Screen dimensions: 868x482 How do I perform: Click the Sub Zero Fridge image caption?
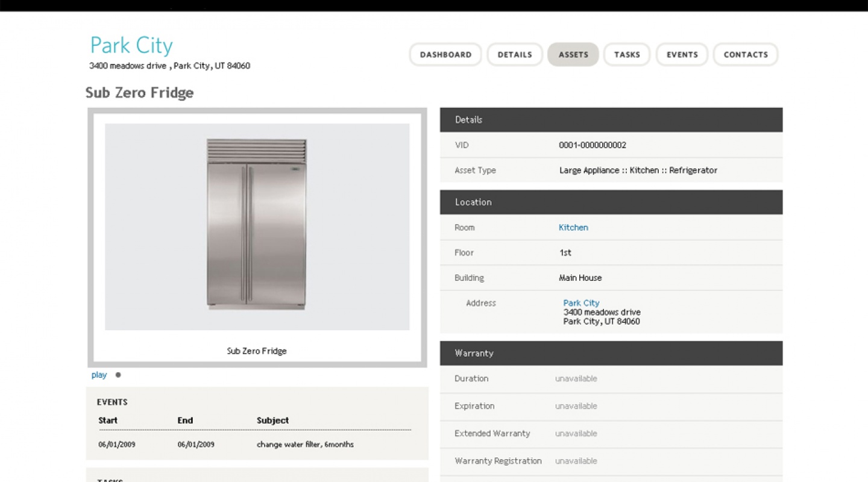[257, 351]
